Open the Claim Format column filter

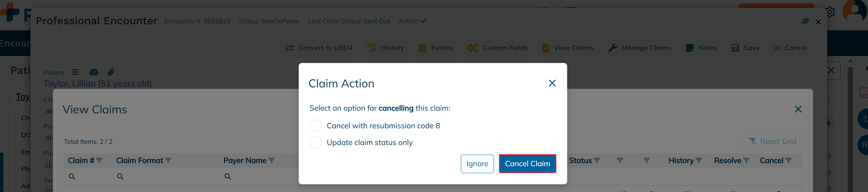point(169,161)
